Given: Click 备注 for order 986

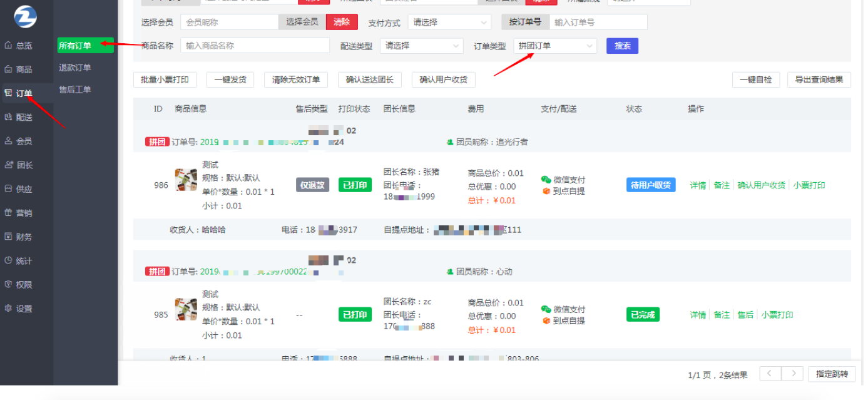Looking at the screenshot, I should point(722,185).
